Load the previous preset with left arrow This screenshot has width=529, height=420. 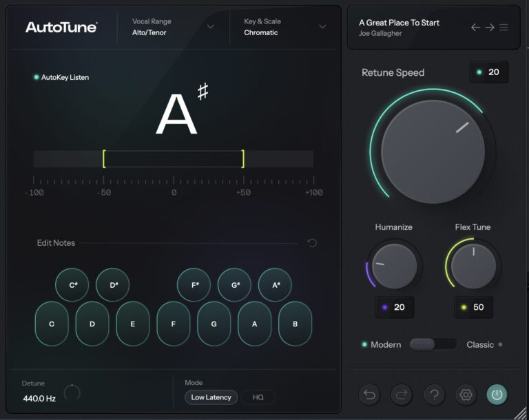pyautogui.click(x=475, y=28)
